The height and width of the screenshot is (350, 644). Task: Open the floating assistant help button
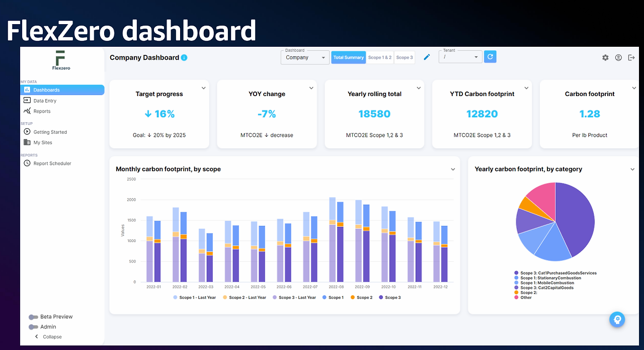(617, 319)
